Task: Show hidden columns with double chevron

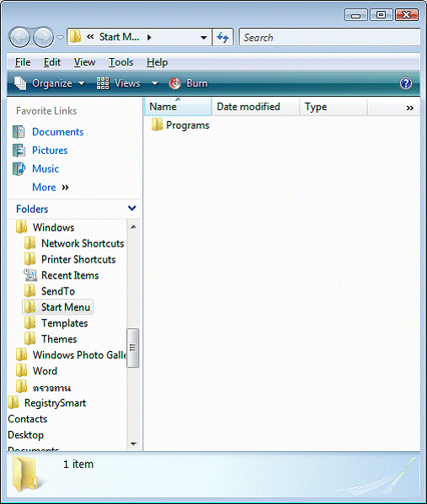Action: (x=409, y=108)
